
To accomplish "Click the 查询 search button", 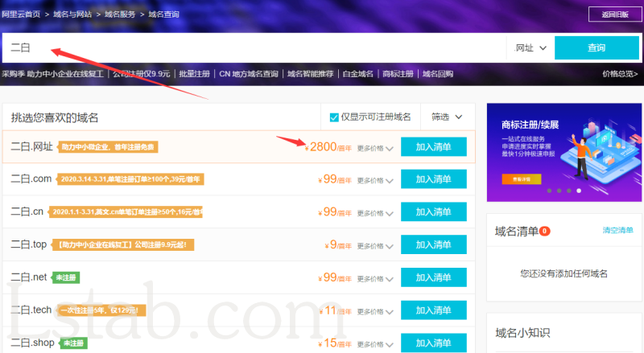I will [597, 48].
